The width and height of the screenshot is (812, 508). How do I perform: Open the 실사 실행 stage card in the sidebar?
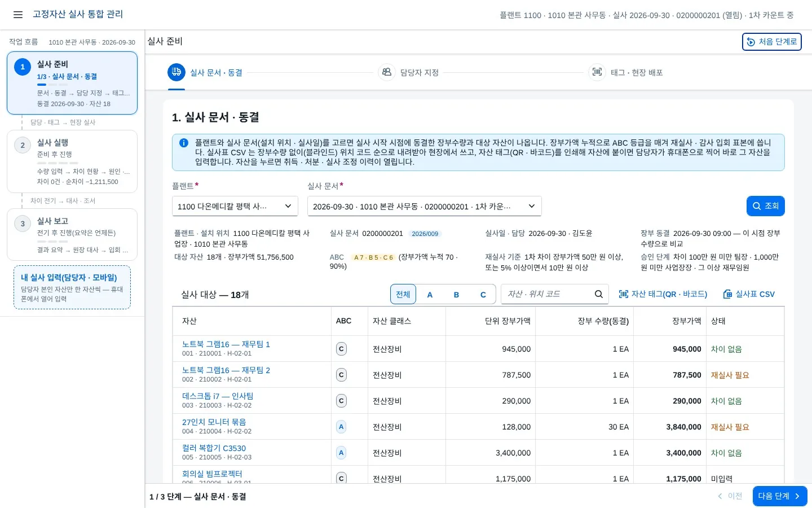pyautogui.click(x=72, y=161)
